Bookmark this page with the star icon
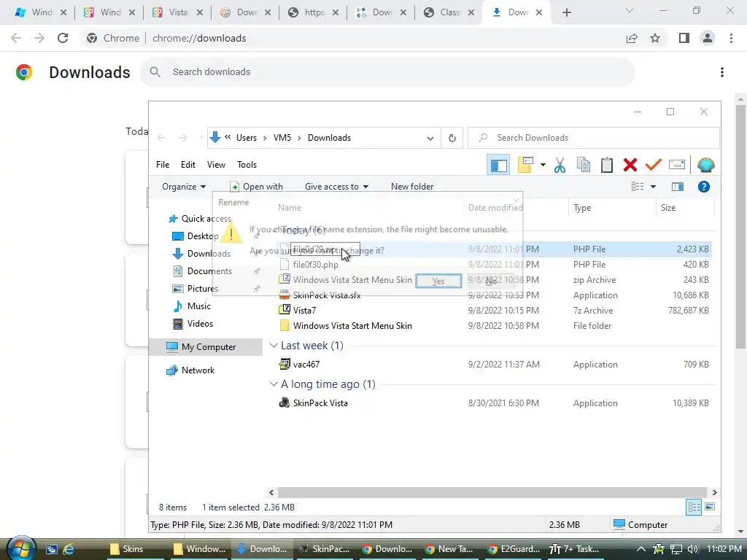The image size is (747, 560). pyautogui.click(x=655, y=38)
